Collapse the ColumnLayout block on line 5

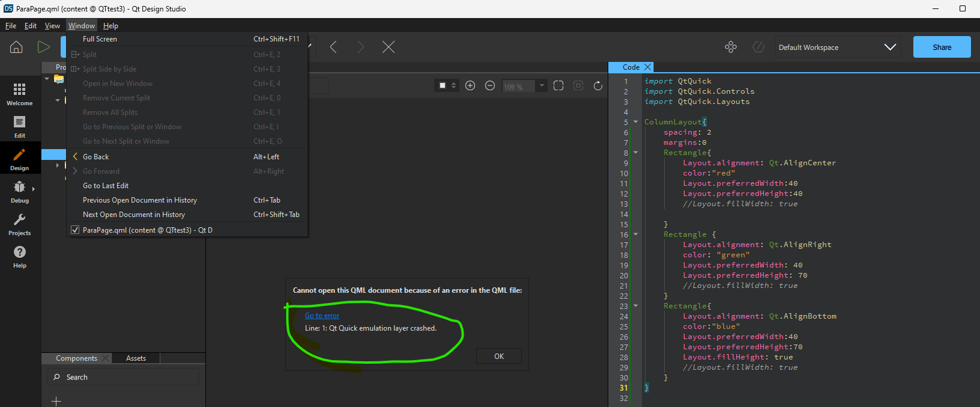(636, 122)
